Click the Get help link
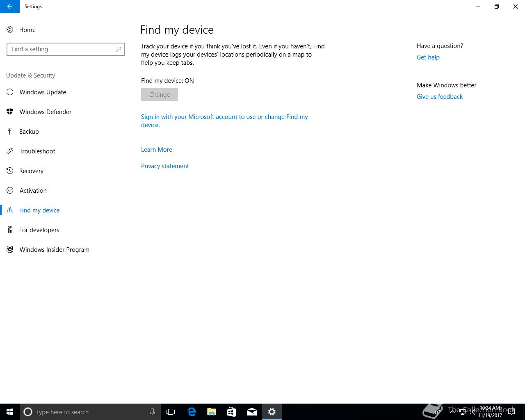The width and height of the screenshot is (525, 420). click(x=428, y=57)
